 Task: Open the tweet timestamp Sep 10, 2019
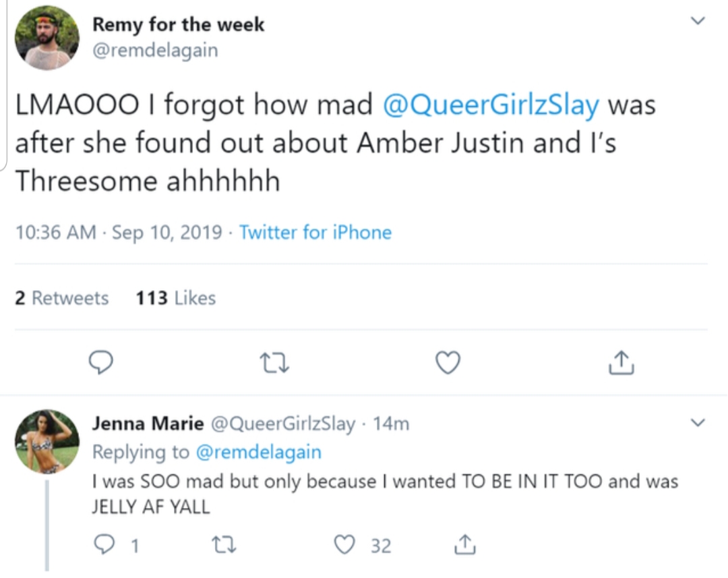click(166, 232)
